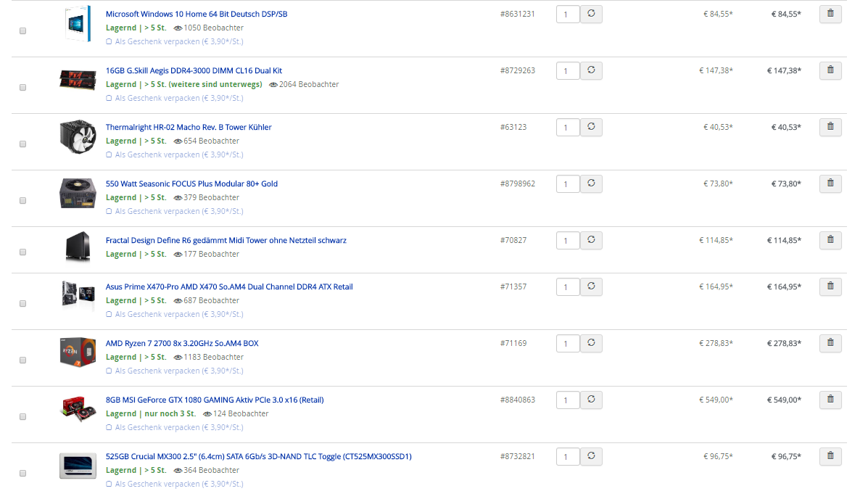Viewport: 868px width, 499px height.
Task: Select the Windows 10 Home row checkbox
Action: tap(22, 31)
